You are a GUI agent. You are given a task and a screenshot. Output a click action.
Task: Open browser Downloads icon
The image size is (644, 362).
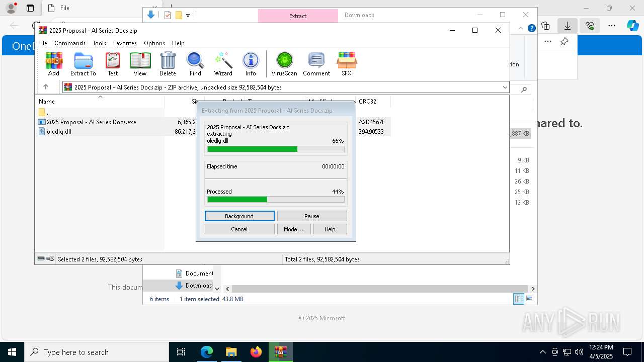(568, 26)
